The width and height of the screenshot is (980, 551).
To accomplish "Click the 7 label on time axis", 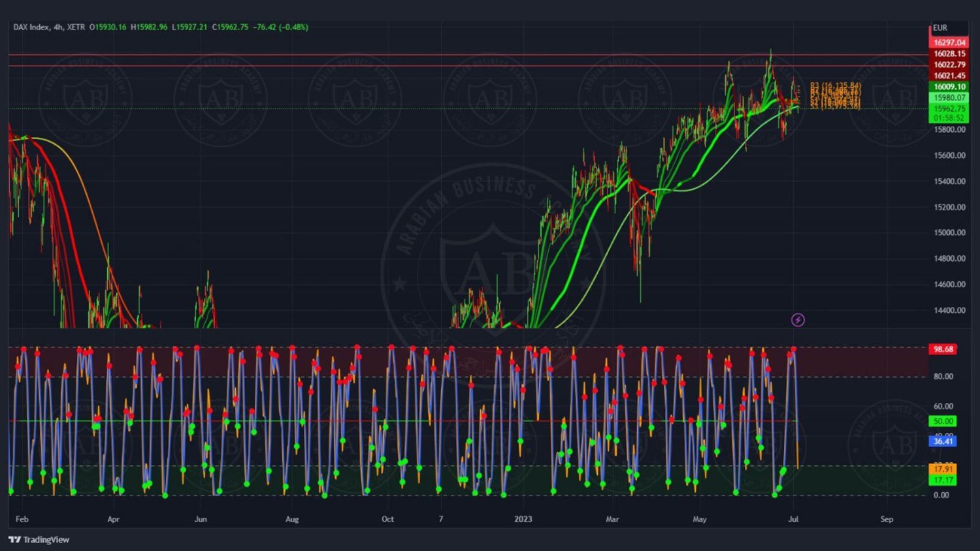I will (x=441, y=519).
